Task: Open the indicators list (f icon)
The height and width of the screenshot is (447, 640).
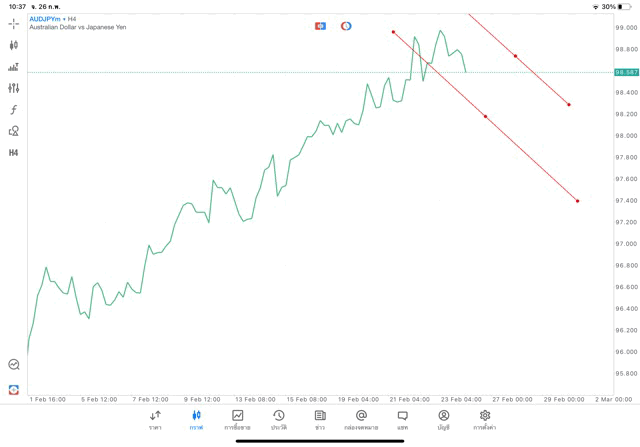Action: pyautogui.click(x=14, y=109)
